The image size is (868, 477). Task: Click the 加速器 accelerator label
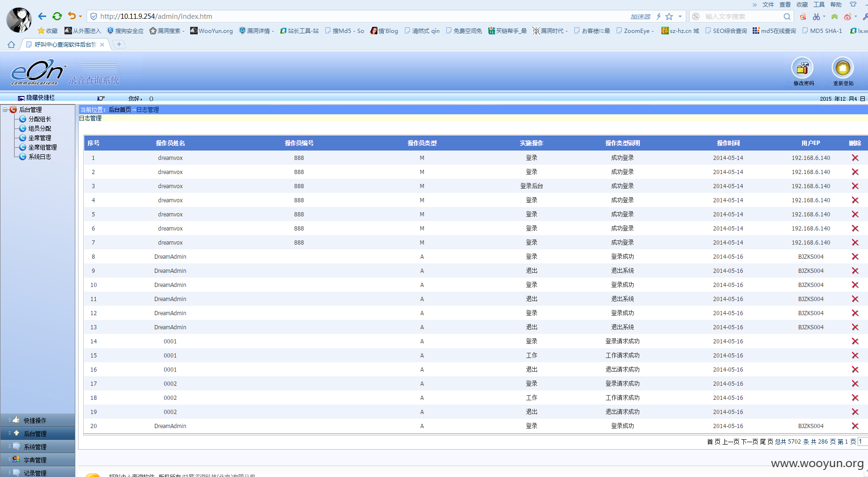[x=640, y=16]
